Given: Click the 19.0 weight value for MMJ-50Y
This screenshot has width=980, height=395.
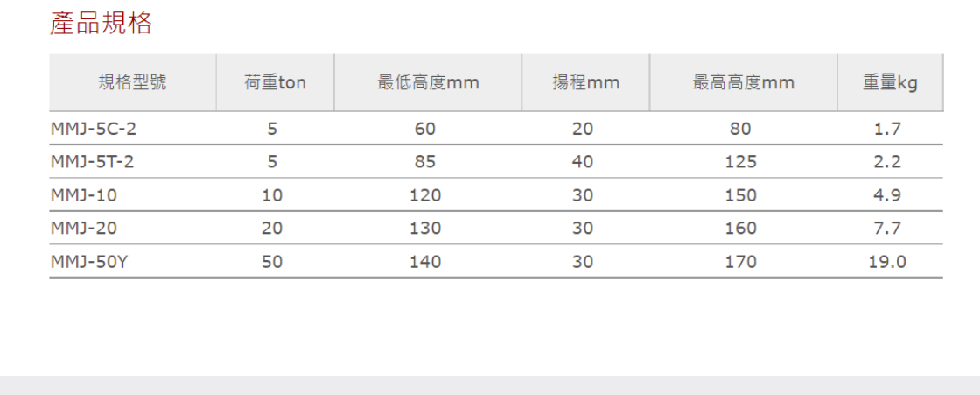Looking at the screenshot, I should (887, 262).
